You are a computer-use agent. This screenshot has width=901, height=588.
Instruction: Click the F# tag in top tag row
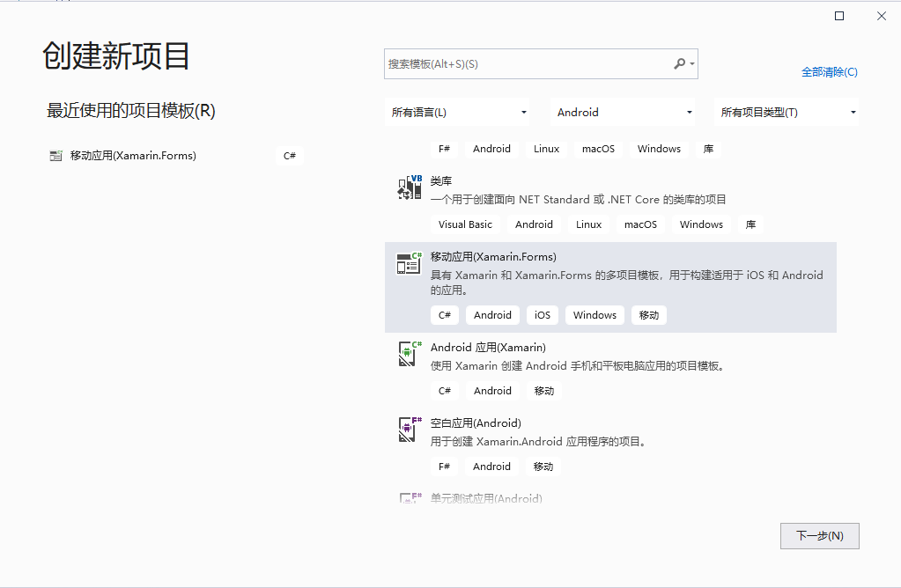coord(444,149)
